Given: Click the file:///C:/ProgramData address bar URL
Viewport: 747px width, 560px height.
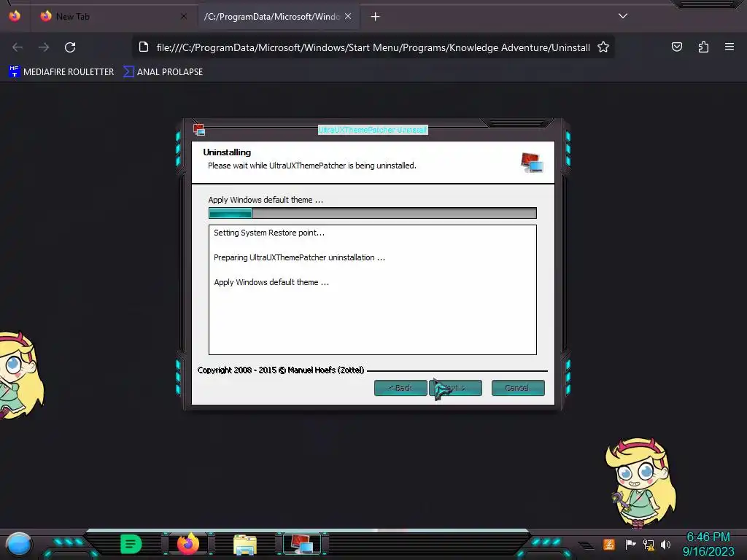Looking at the screenshot, I should [x=373, y=47].
